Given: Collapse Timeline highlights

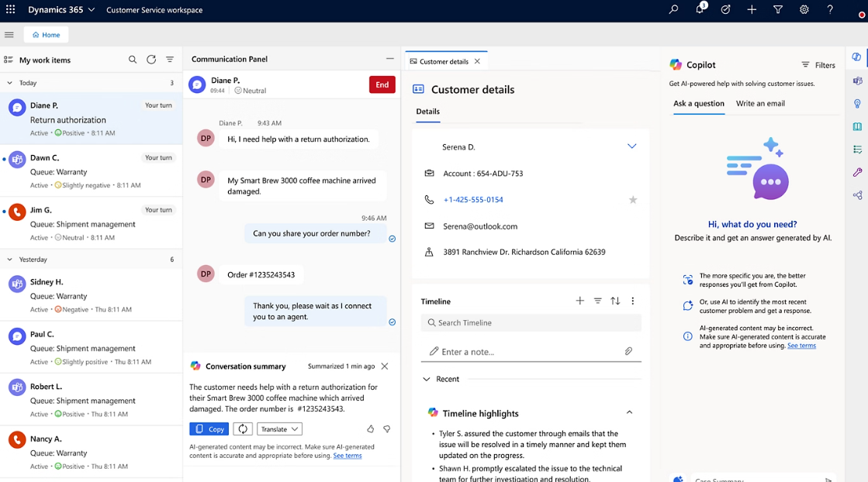Looking at the screenshot, I should 629,412.
